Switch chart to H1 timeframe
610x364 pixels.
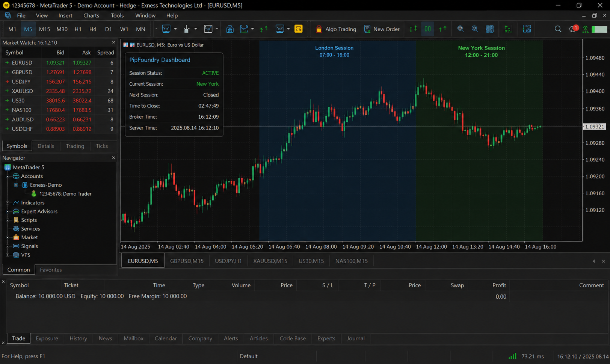(x=78, y=29)
